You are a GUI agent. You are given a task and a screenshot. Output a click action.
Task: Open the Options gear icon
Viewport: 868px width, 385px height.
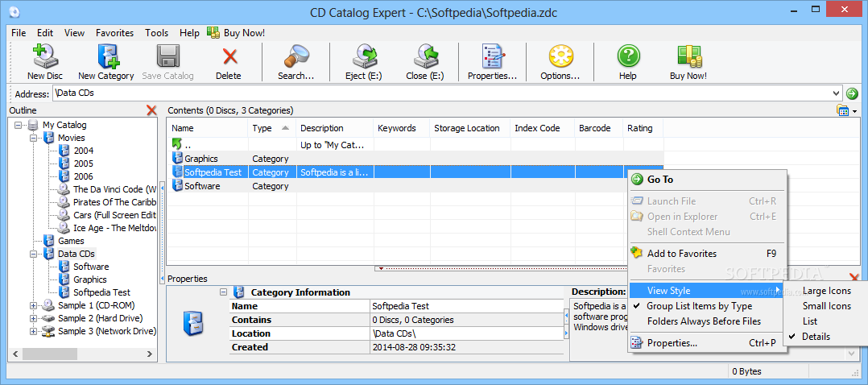(560, 56)
